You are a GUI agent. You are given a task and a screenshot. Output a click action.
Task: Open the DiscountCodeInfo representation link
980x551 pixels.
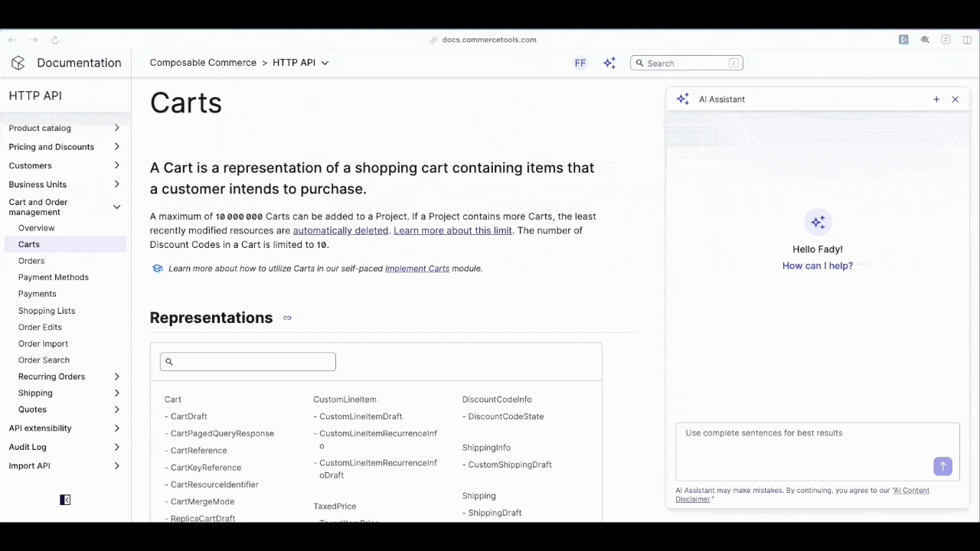click(x=497, y=399)
